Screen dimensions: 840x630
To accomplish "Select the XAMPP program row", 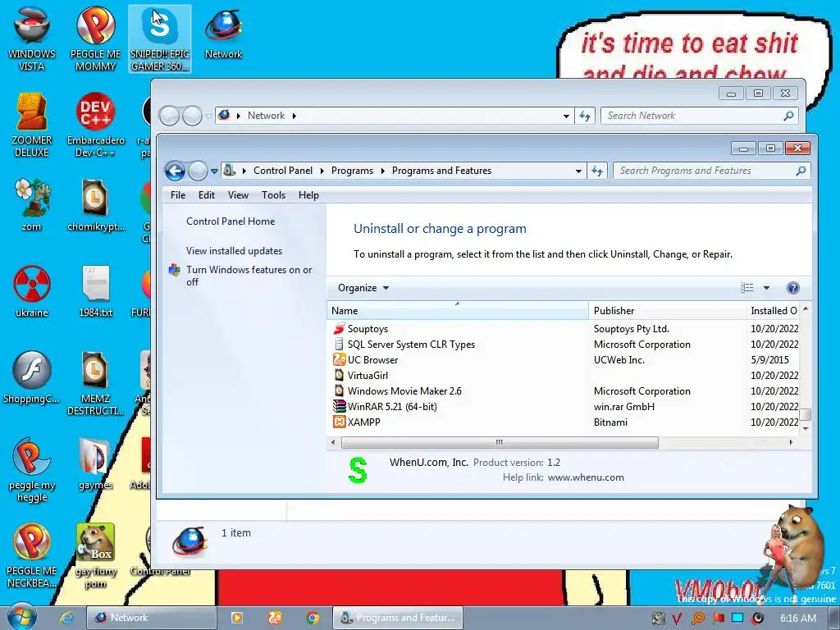I will 564,422.
